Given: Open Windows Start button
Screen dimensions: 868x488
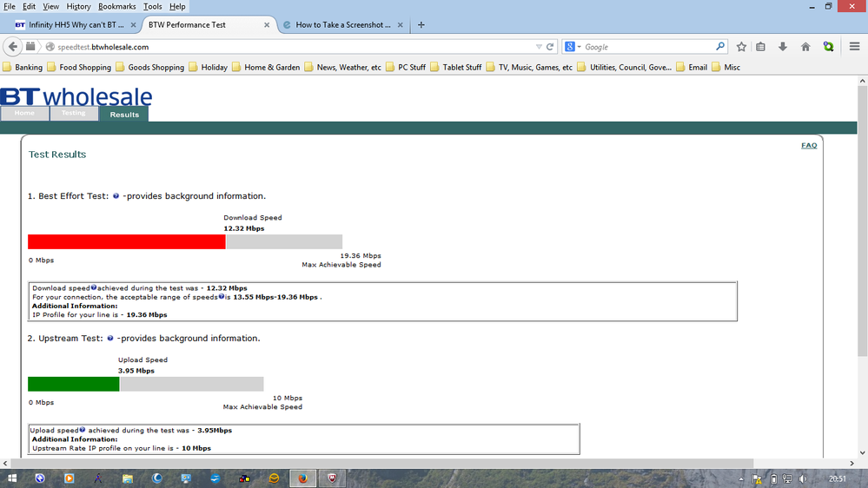Looking at the screenshot, I should click(12, 478).
